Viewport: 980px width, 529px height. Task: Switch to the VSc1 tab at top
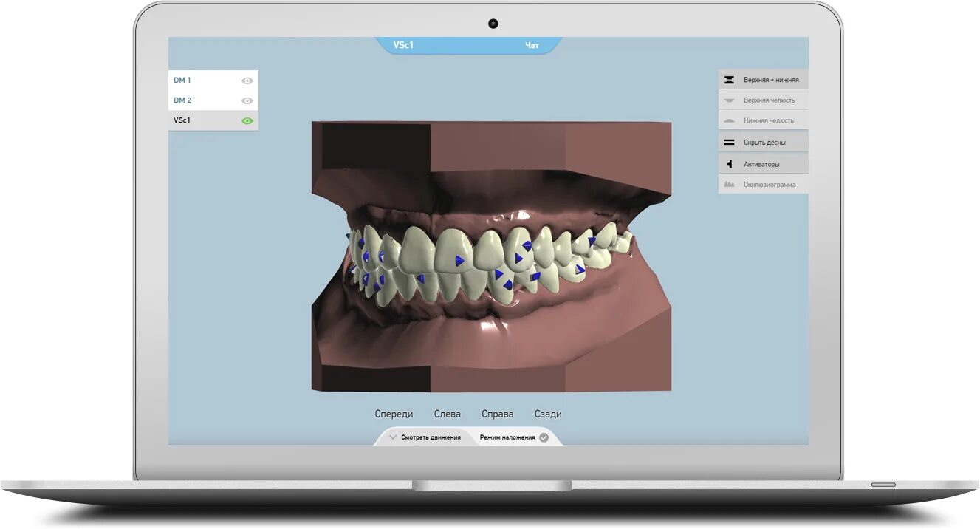click(x=403, y=46)
